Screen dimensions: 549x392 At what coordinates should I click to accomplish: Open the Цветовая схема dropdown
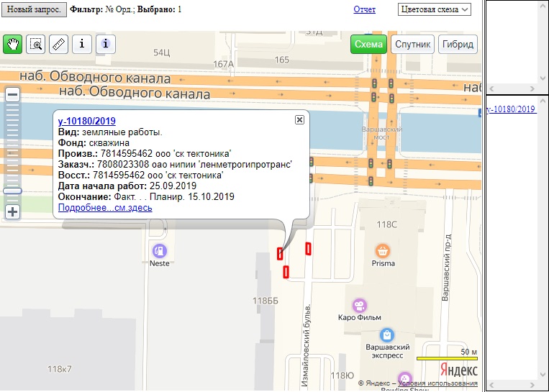434,9
